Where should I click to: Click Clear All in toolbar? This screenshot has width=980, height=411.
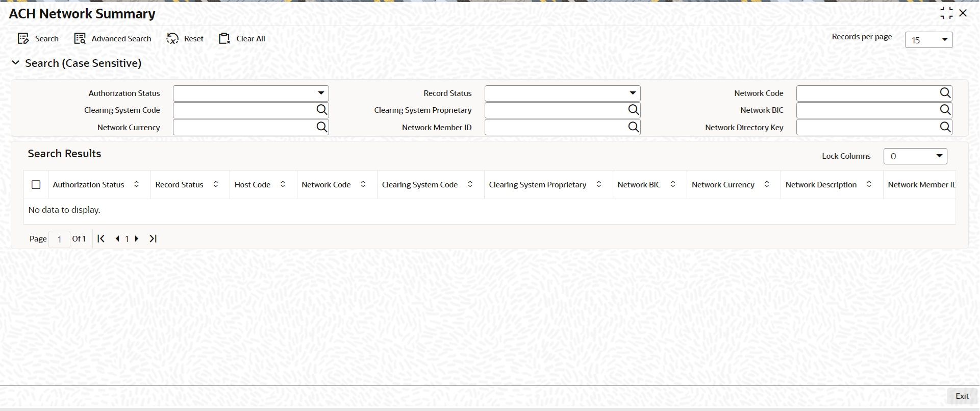click(x=242, y=39)
